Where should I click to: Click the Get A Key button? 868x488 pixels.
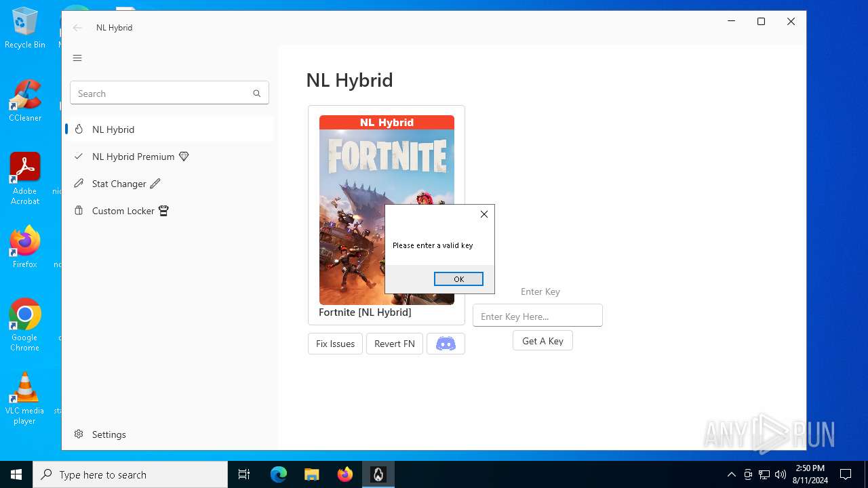pos(542,341)
